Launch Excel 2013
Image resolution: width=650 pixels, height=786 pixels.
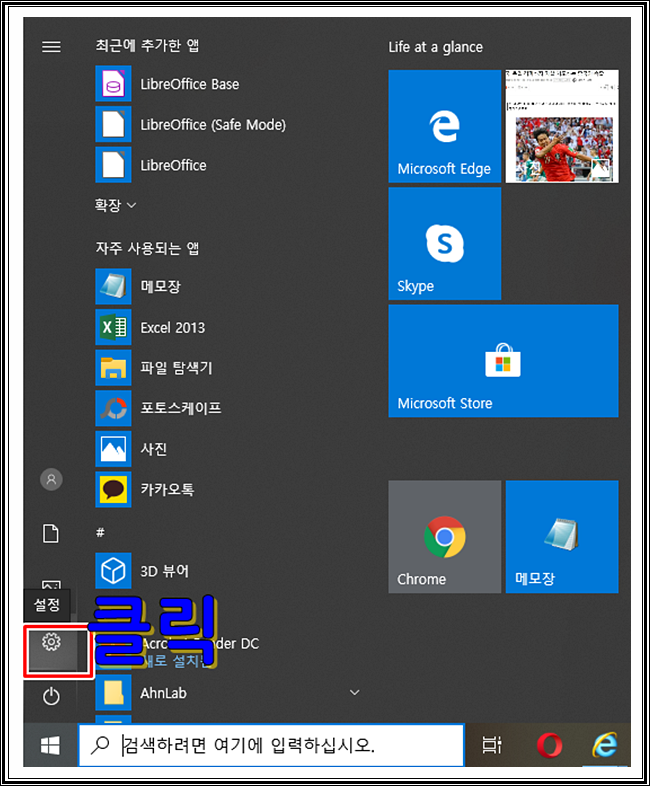[x=150, y=327]
